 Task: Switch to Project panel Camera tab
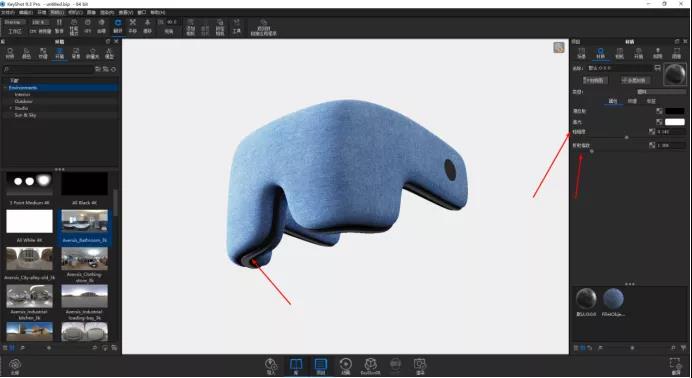click(619, 53)
